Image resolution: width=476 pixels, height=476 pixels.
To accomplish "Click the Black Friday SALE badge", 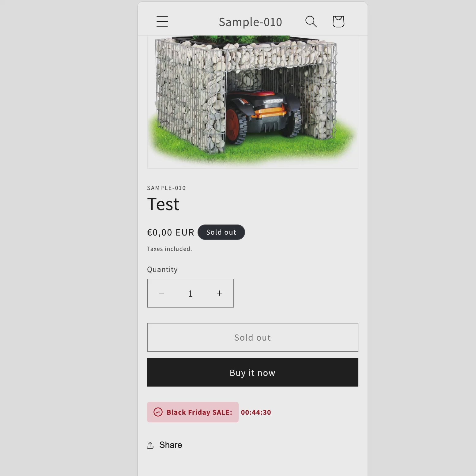I will [193, 412].
